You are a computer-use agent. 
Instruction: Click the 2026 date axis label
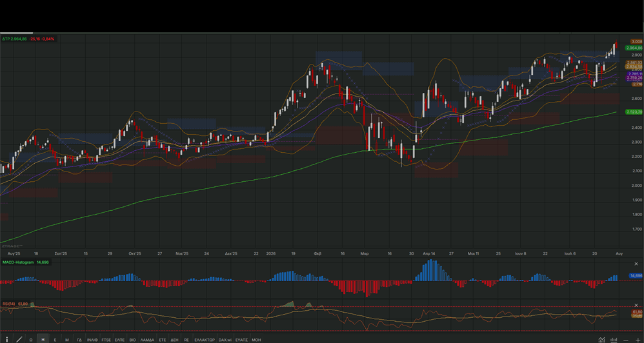coord(271,253)
